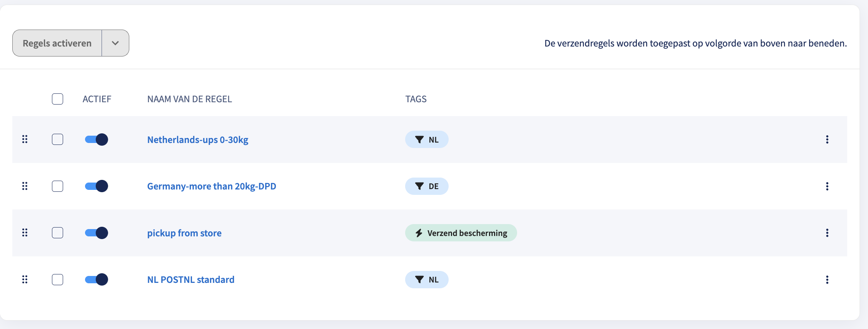Click NL filter tag on NL POSTNL row
The height and width of the screenshot is (329, 868).
pyautogui.click(x=427, y=280)
